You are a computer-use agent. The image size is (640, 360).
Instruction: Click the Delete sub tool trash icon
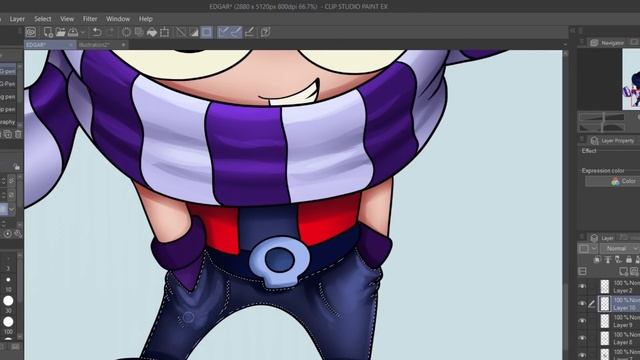[18, 134]
